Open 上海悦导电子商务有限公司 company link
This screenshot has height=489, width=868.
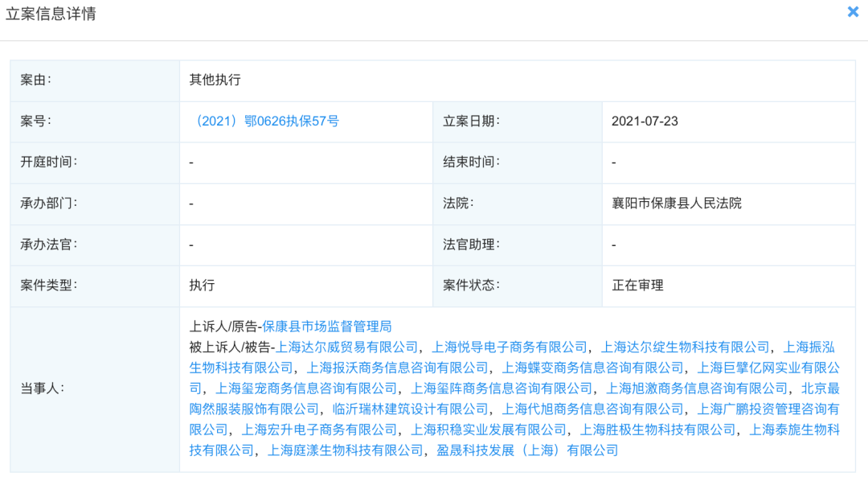(510, 347)
